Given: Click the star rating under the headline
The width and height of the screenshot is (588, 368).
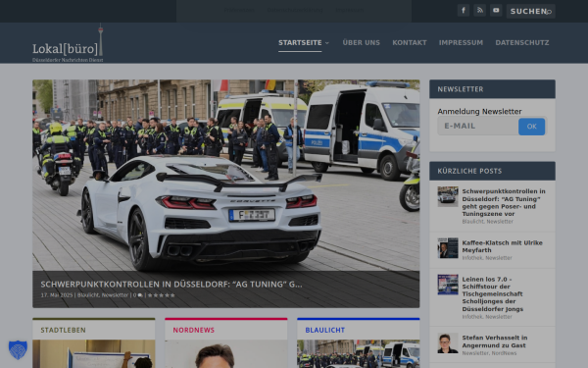Looking at the screenshot, I should pos(162,295).
